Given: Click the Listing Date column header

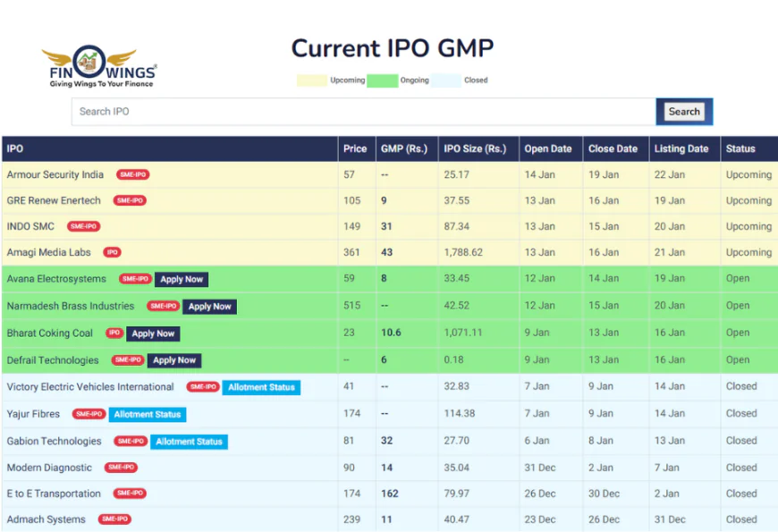Looking at the screenshot, I should coord(682,148).
